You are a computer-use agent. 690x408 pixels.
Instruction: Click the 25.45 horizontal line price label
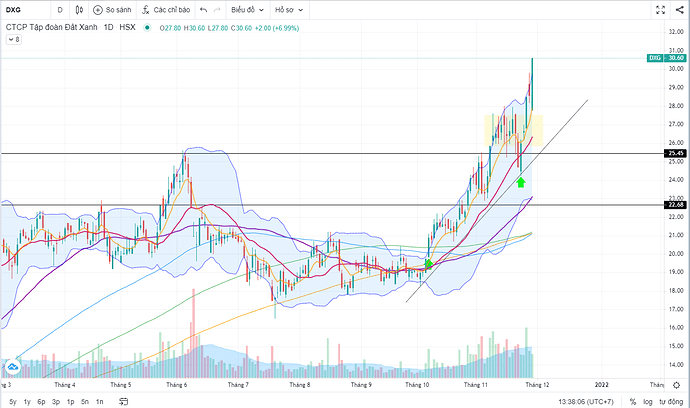click(675, 153)
